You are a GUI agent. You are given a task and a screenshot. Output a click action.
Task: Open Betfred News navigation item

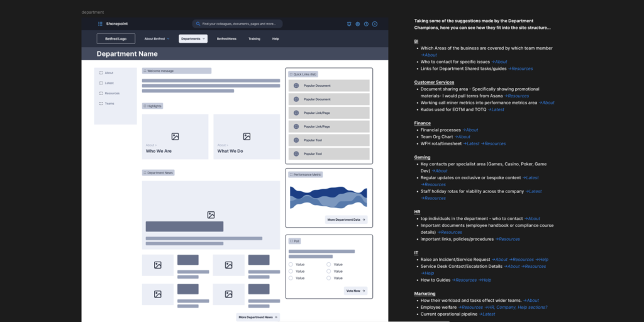[226, 39]
